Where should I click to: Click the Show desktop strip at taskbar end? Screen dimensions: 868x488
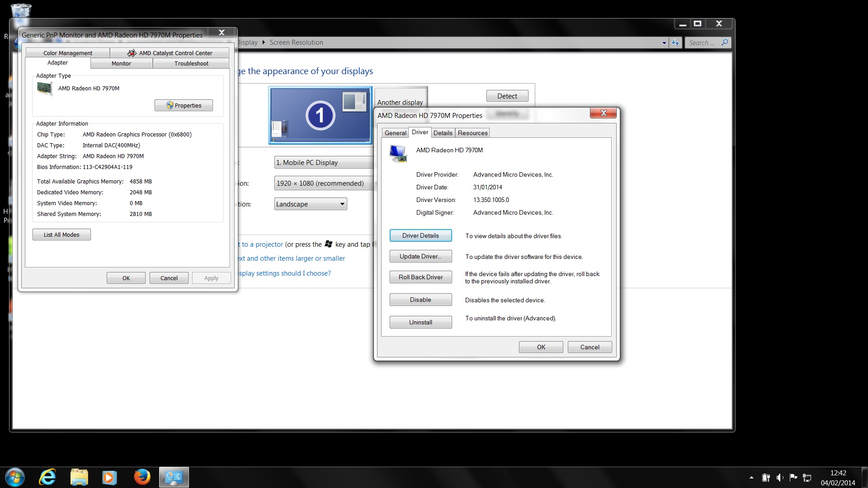pos(864,478)
